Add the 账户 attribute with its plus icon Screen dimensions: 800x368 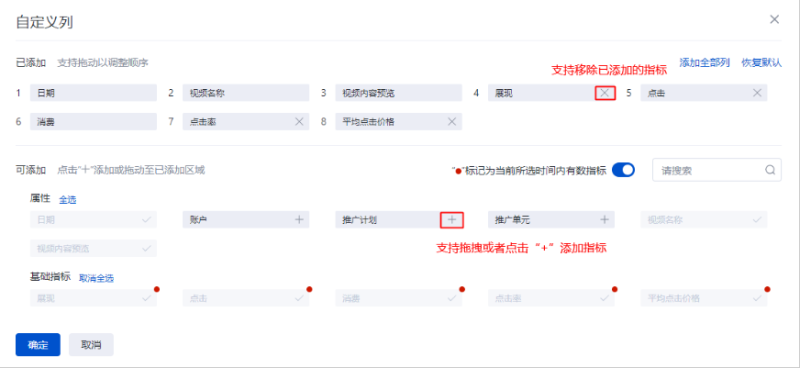click(x=299, y=219)
